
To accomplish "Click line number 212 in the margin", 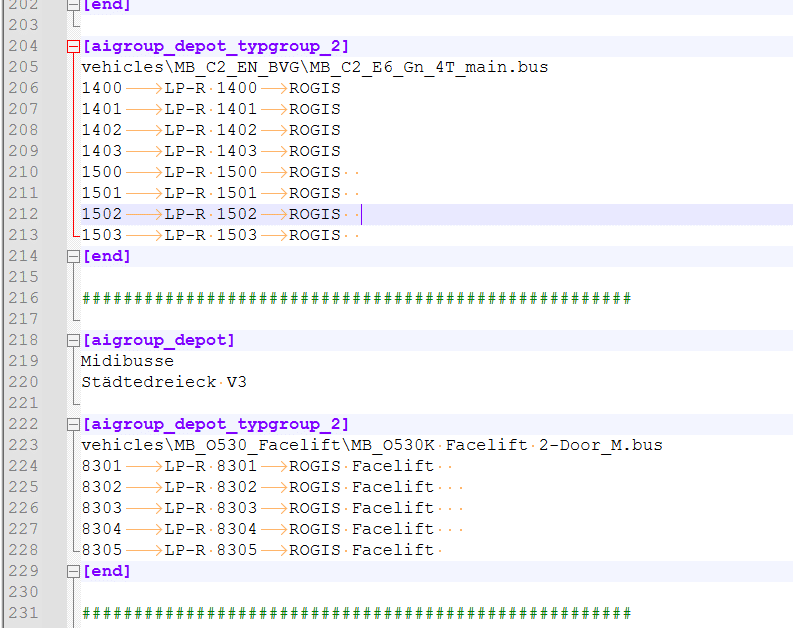I will click(x=22, y=214).
